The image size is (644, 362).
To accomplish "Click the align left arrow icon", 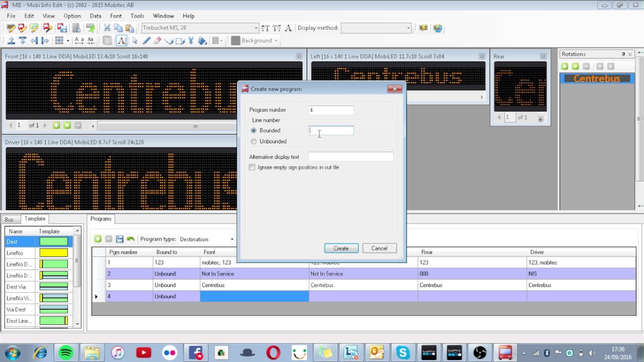I will [x=34, y=41].
